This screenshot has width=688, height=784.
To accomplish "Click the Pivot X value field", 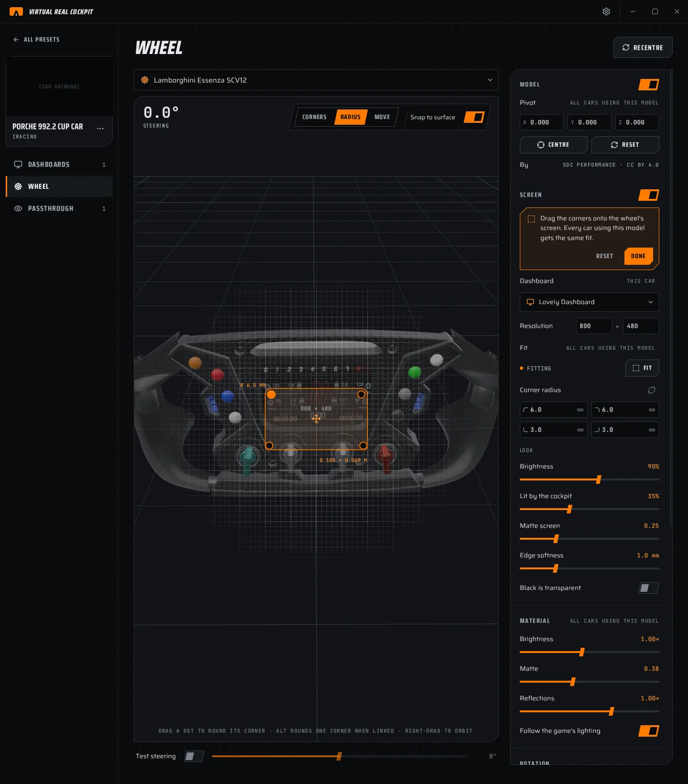I will point(542,122).
